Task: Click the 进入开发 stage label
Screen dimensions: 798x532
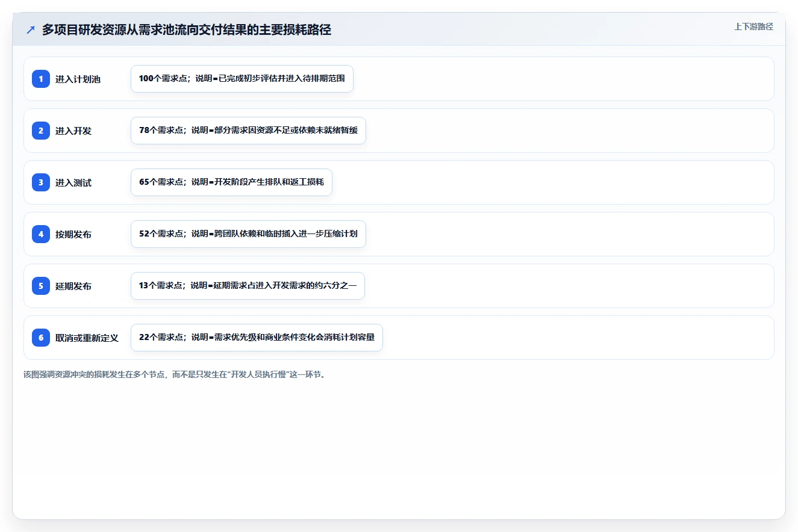Action: pyautogui.click(x=73, y=131)
